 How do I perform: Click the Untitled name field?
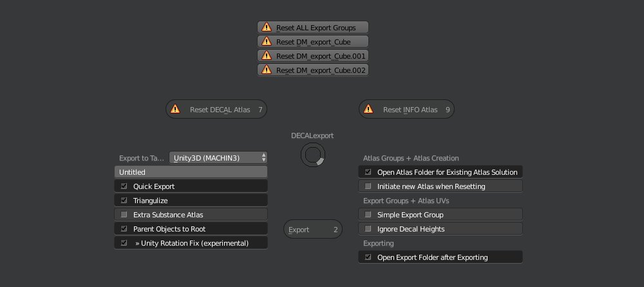point(191,172)
